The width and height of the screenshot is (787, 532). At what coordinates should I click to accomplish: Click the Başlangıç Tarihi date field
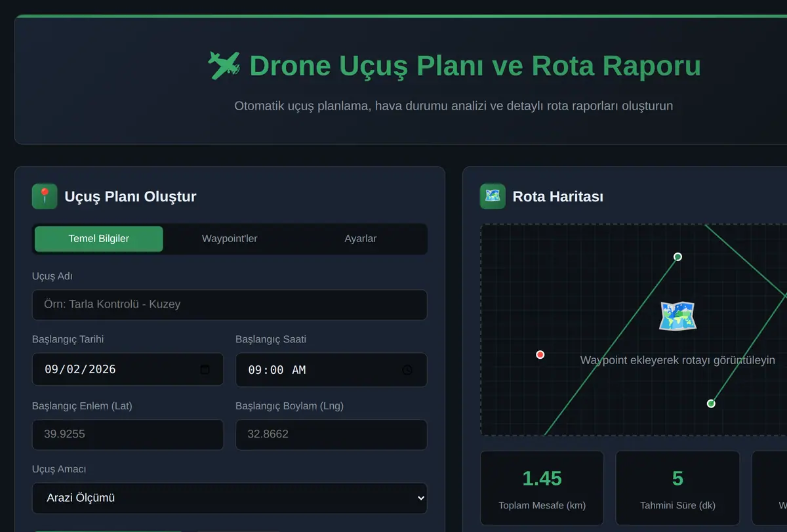pos(128,369)
